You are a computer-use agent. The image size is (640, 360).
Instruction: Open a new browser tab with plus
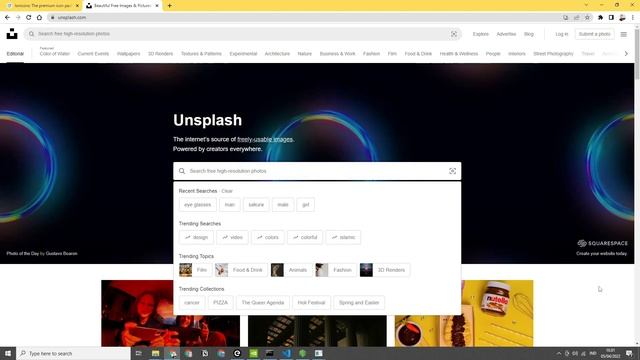point(169,6)
